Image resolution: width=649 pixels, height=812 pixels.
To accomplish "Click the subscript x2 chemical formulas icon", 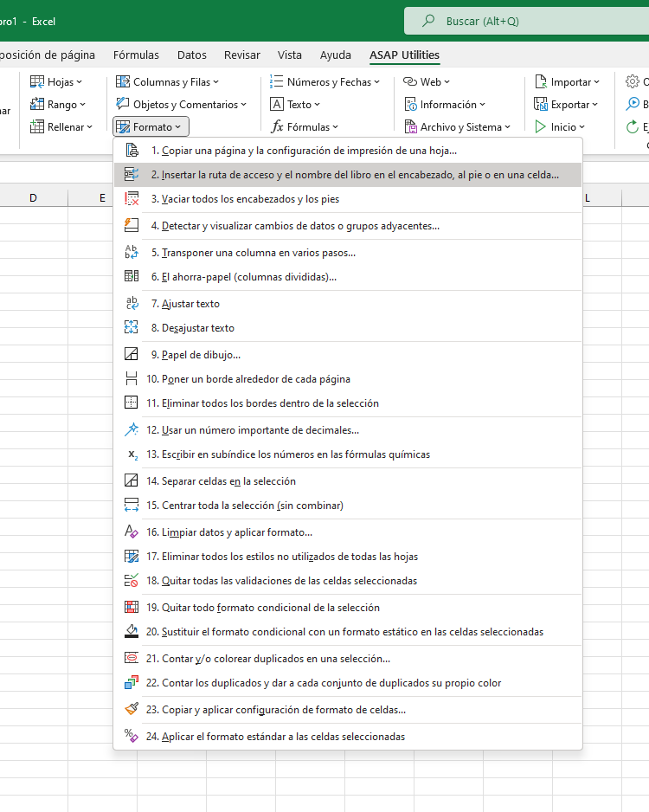I will point(132,454).
